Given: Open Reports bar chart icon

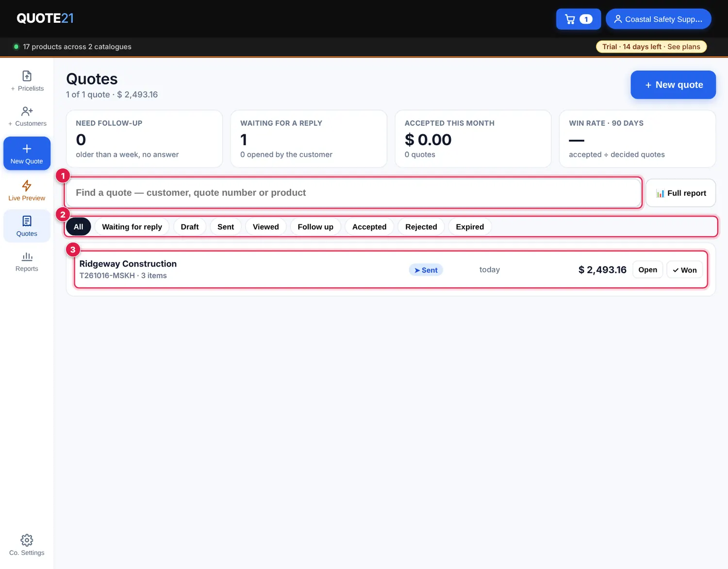Looking at the screenshot, I should [27, 256].
